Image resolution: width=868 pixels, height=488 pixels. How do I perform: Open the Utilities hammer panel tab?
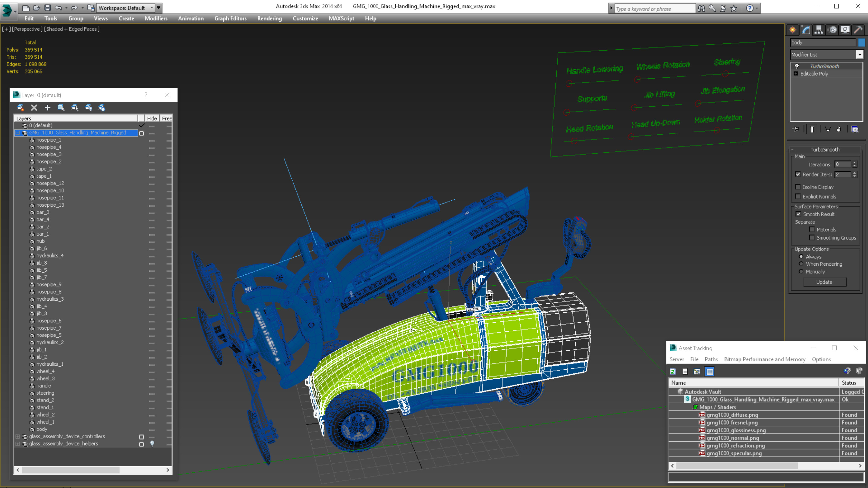point(858,30)
